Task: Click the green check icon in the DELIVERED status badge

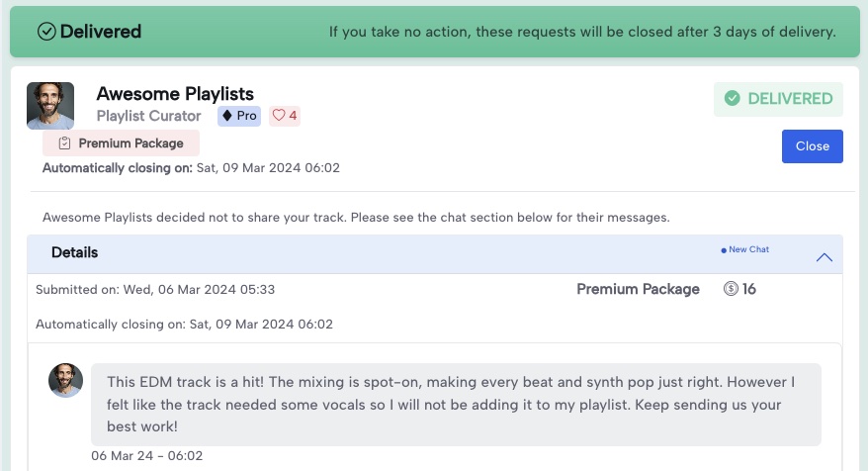Action: click(732, 99)
